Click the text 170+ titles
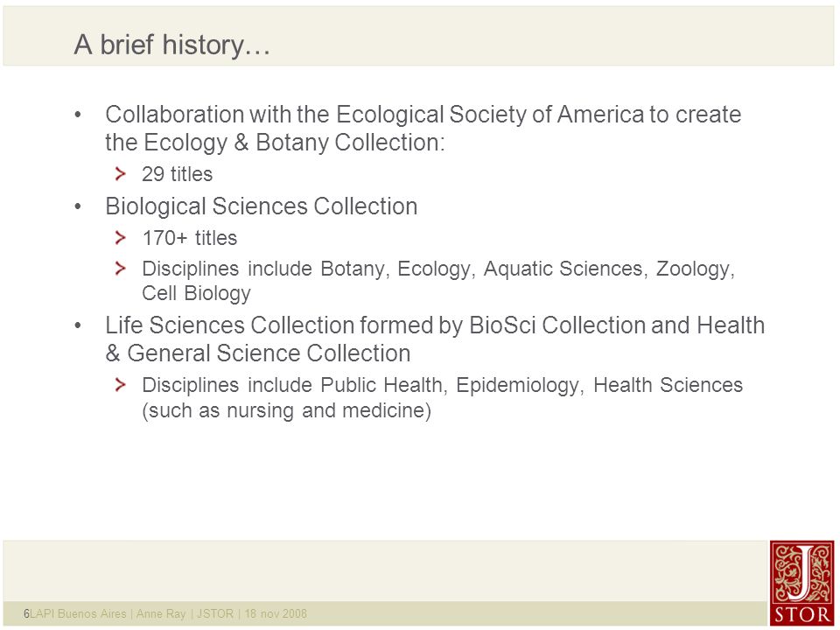 [x=190, y=238]
